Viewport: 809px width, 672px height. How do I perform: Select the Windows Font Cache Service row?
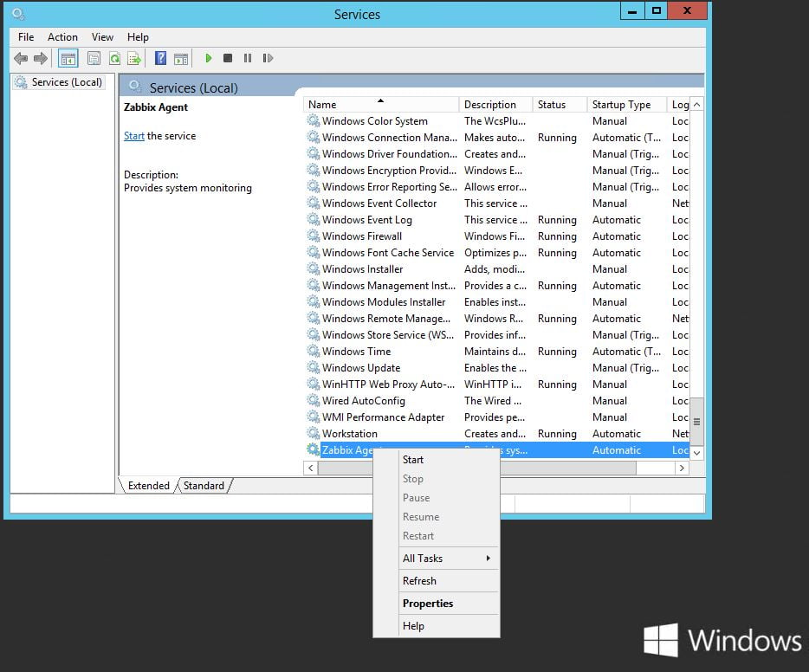click(x=497, y=252)
